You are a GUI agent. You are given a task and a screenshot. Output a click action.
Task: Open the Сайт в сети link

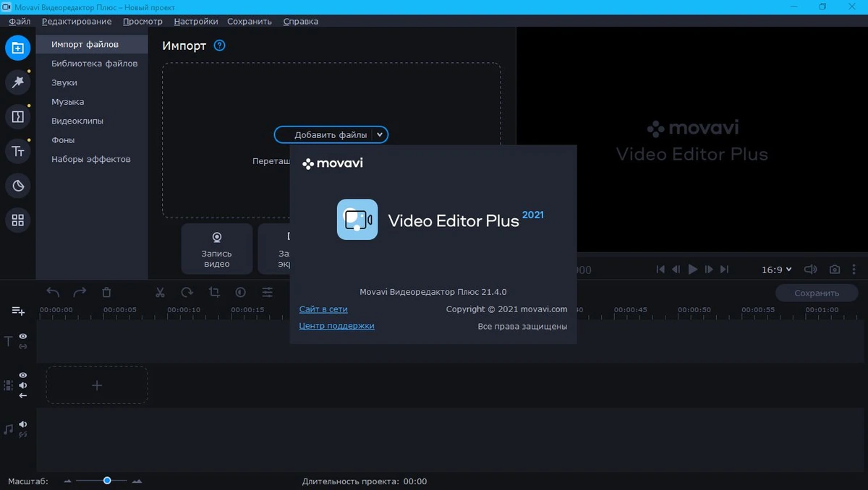coord(323,309)
